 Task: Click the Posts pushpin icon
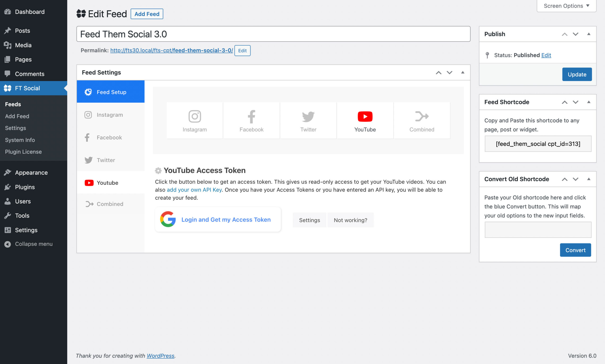pos(8,30)
